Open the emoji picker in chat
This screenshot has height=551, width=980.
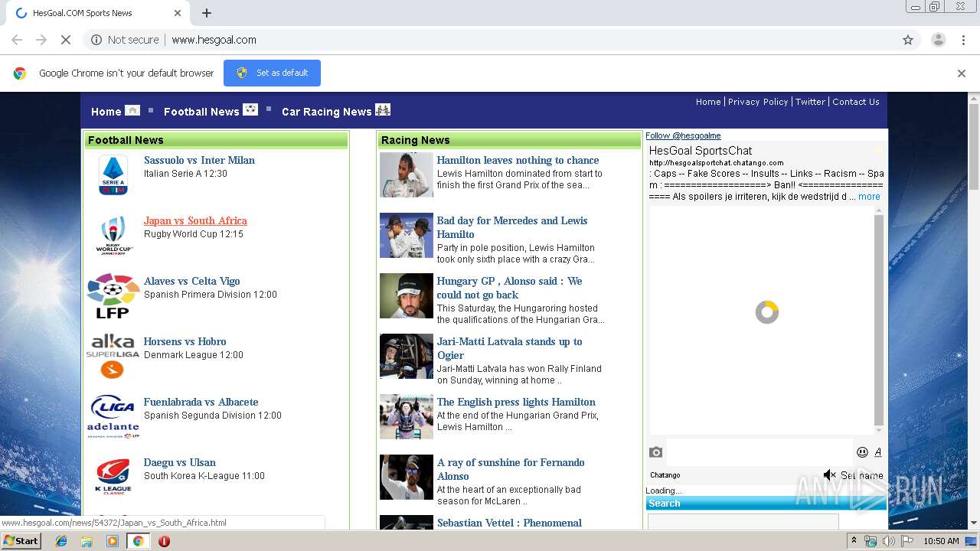pos(862,452)
